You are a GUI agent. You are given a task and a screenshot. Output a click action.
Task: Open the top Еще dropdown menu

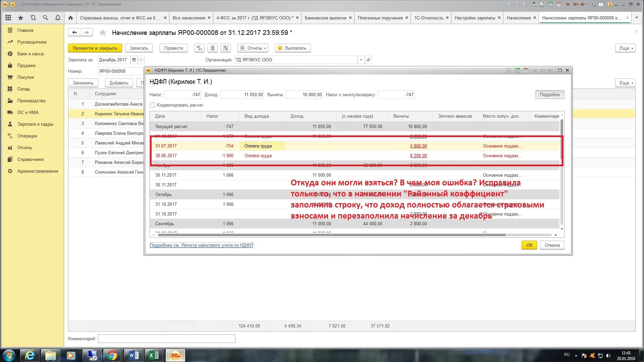(625, 48)
